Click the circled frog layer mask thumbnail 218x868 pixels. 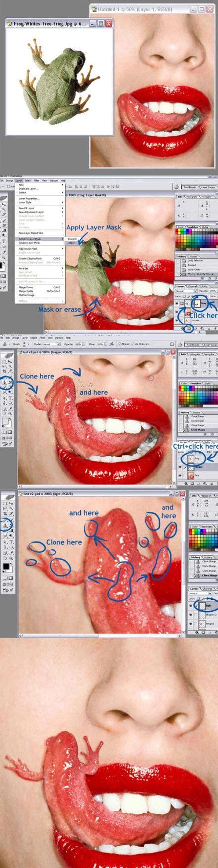click(197, 303)
